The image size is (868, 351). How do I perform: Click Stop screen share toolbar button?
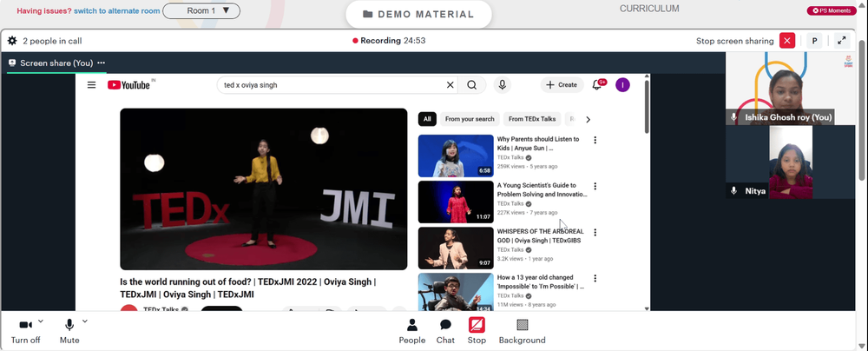(x=477, y=332)
